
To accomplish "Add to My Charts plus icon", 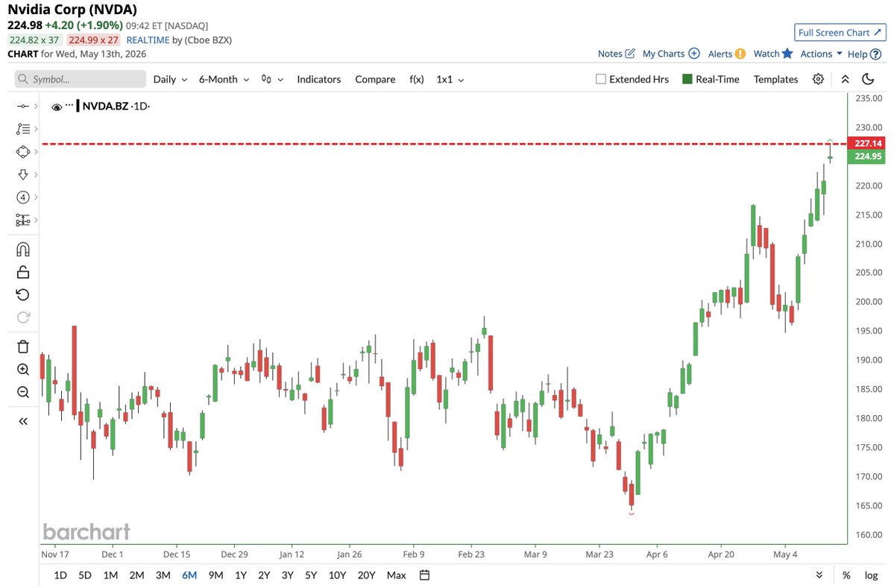I will pos(694,54).
